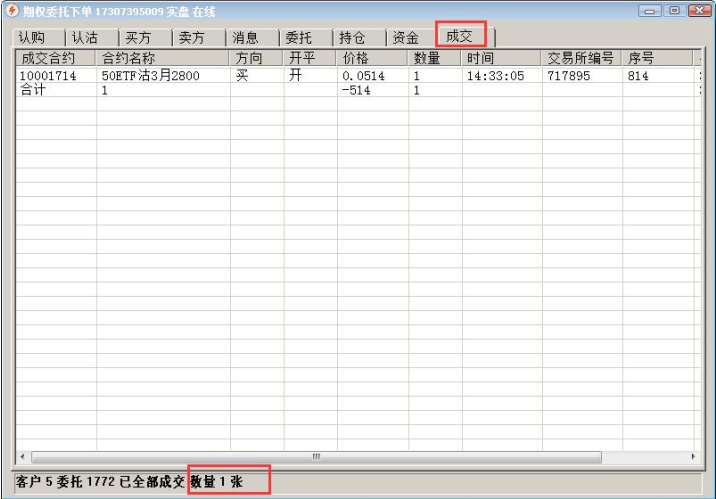Switch to the 认购 tab
Image resolution: width=716 pixels, height=499 pixels.
[32, 37]
